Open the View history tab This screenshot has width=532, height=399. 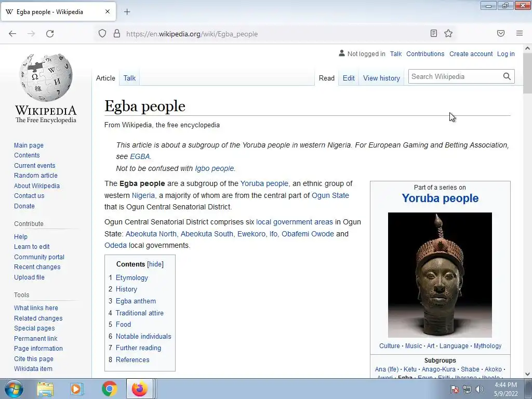point(381,78)
